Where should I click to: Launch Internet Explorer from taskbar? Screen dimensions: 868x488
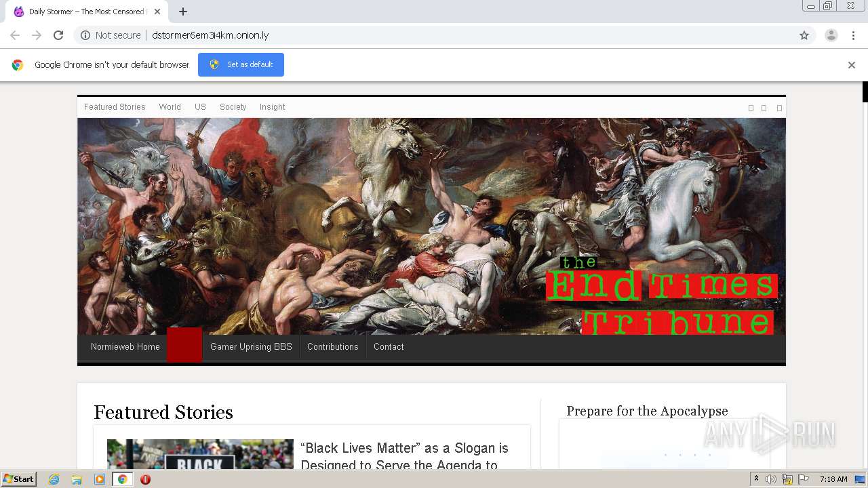point(54,479)
